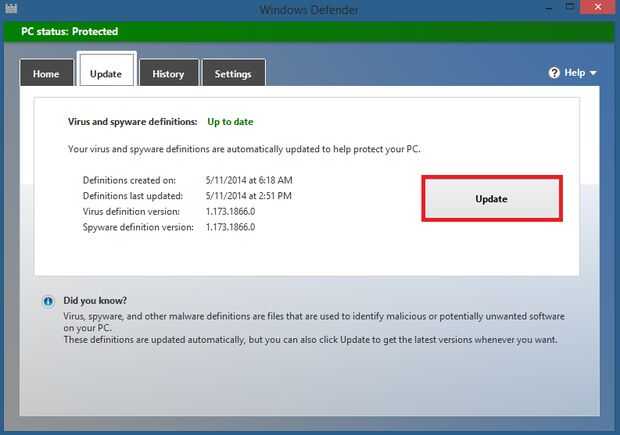
Task: Click the 'Up to date' status text
Action: pyautogui.click(x=230, y=122)
